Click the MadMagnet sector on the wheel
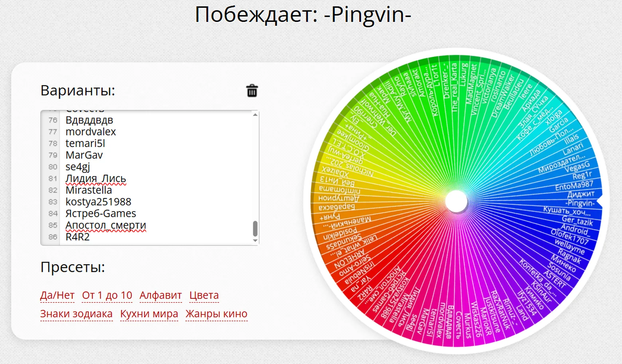The width and height of the screenshot is (622, 364). pyautogui.click(x=471, y=83)
